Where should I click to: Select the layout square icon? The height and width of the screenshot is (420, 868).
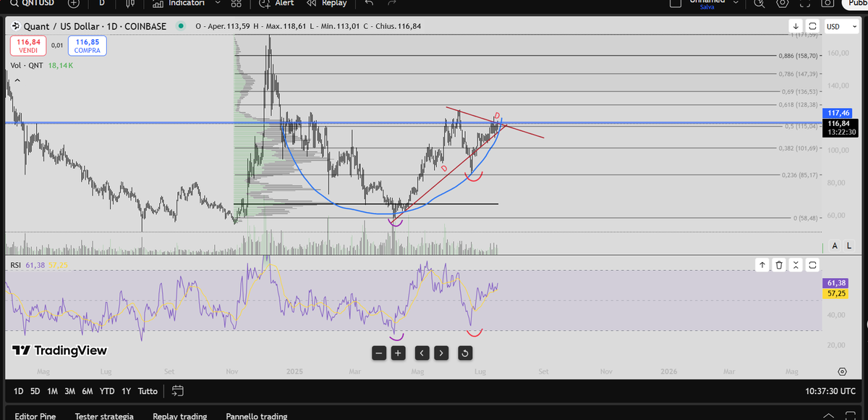coord(675,3)
